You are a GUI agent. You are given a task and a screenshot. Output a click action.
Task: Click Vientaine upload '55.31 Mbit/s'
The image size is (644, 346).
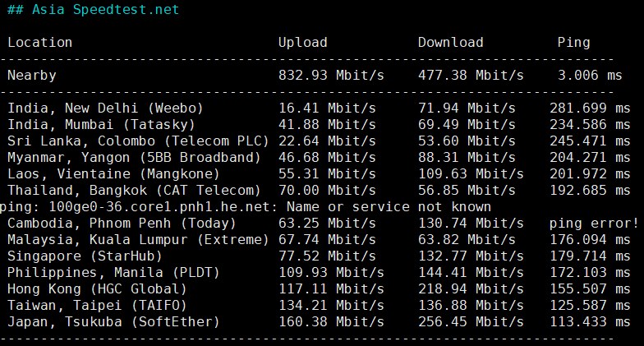click(327, 174)
